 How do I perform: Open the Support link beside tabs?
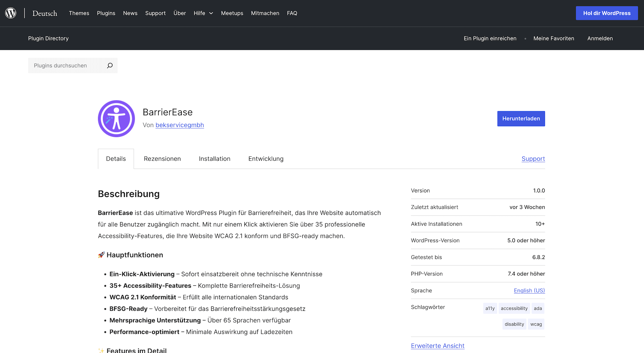pyautogui.click(x=533, y=159)
